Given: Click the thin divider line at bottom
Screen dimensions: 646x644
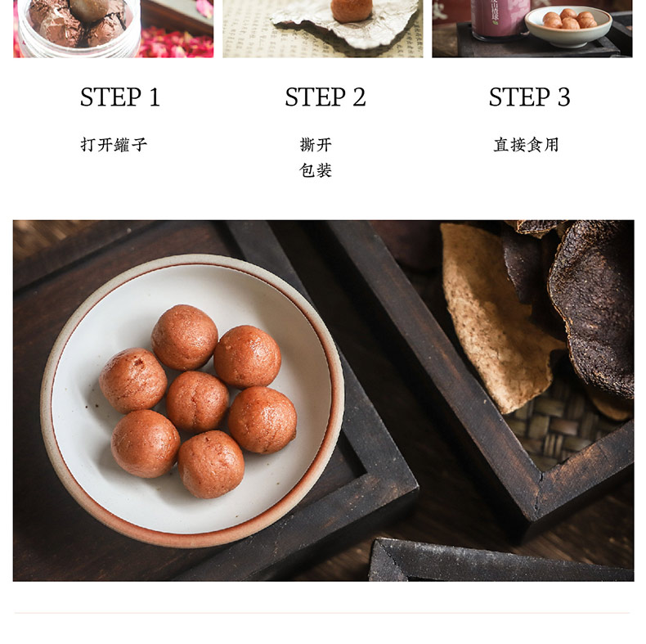Looking at the screenshot, I should [x=322, y=613].
